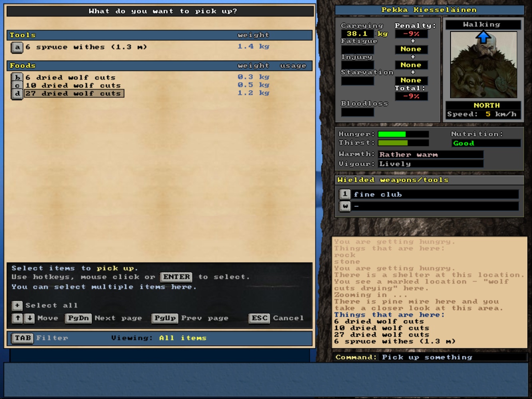
Task: Click hotkey 'a' for spruce withes
Action: (17, 47)
